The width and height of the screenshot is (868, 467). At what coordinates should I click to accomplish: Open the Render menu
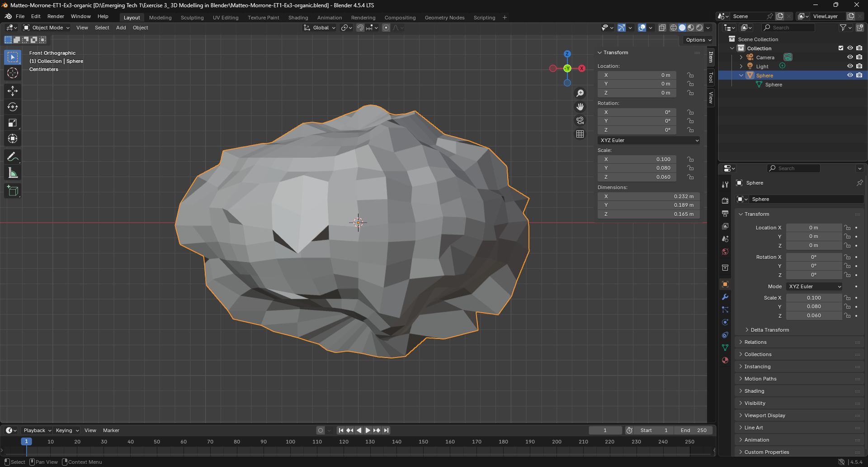coord(56,16)
